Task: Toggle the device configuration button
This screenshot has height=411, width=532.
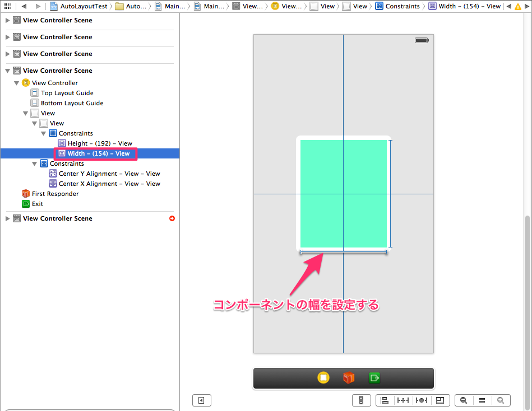Action: click(x=361, y=400)
